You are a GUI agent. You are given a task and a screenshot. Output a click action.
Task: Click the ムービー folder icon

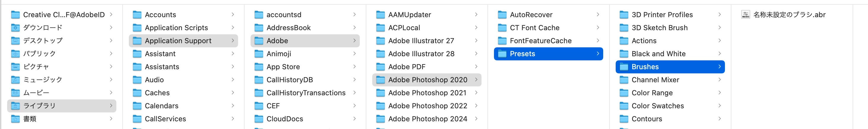(x=15, y=93)
